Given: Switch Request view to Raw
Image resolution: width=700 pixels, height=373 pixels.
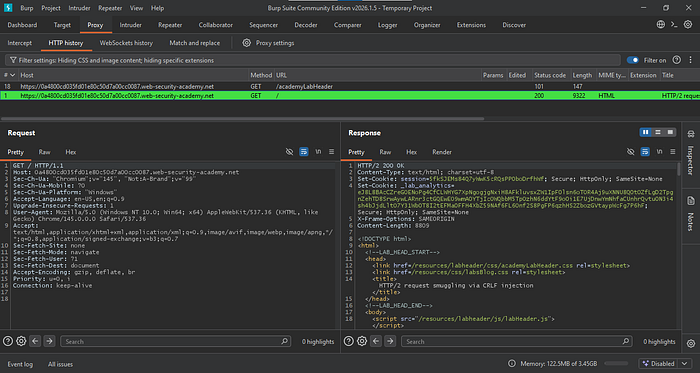Looking at the screenshot, I should coord(44,152).
